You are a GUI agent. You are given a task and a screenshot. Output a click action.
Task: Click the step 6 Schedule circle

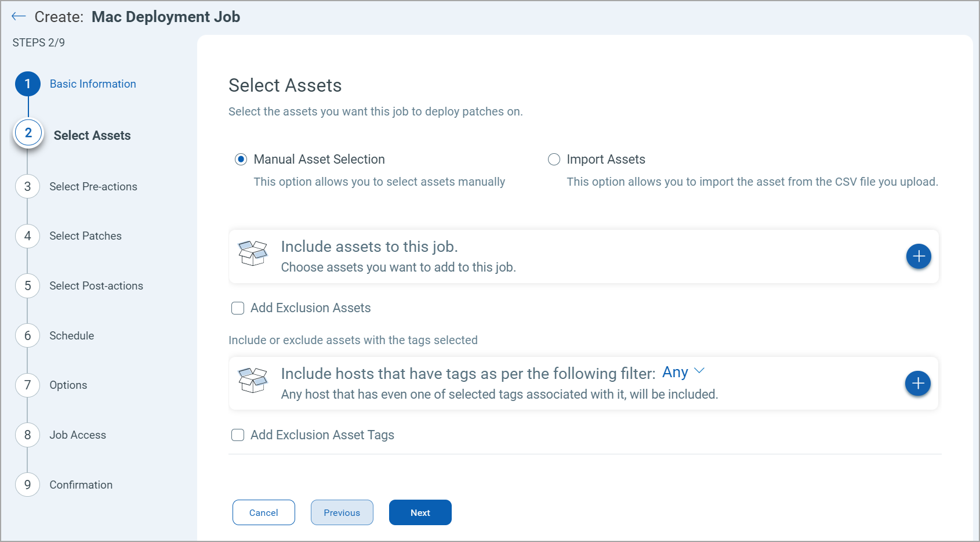[27, 335]
